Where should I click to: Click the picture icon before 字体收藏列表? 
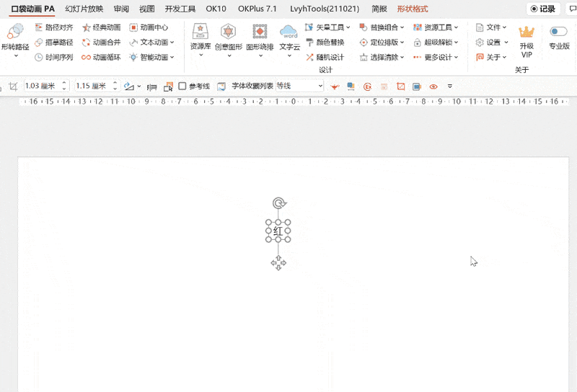221,86
